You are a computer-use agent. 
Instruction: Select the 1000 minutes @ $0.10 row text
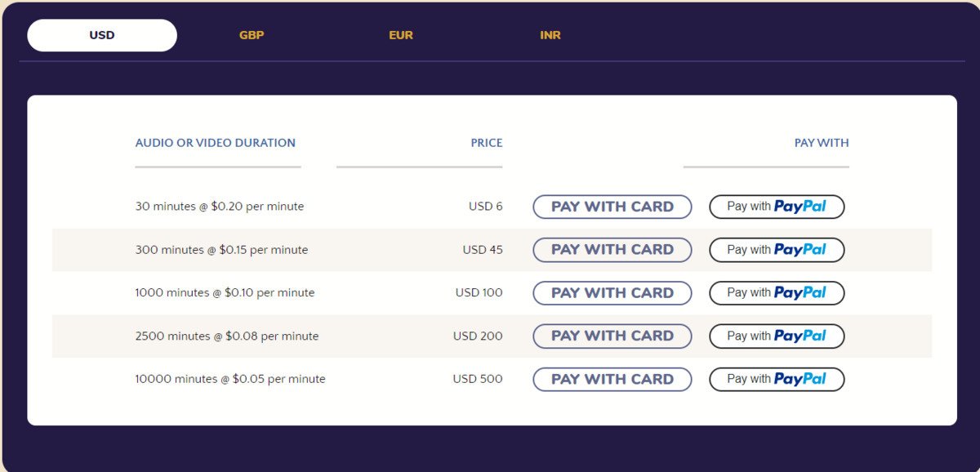point(225,292)
